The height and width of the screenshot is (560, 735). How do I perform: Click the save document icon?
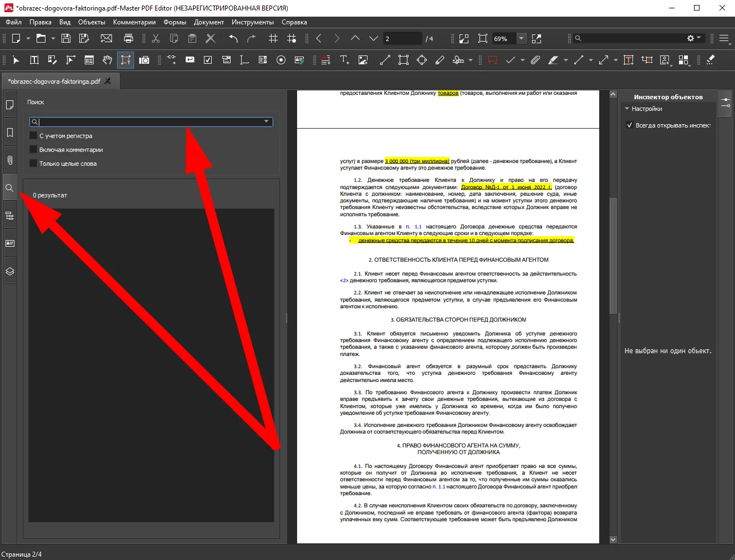pos(66,38)
